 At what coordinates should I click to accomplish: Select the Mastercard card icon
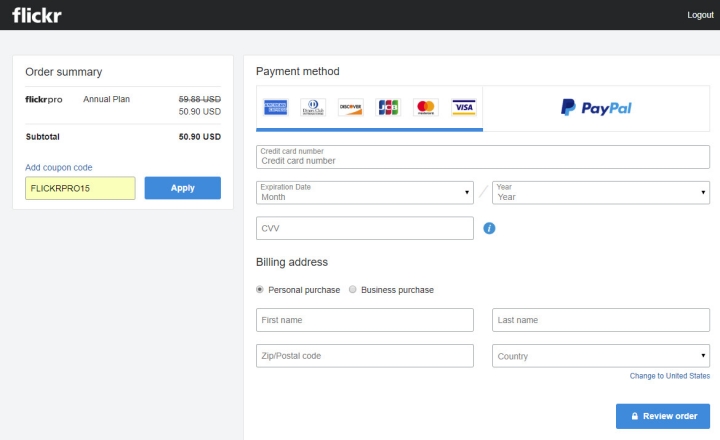click(426, 107)
